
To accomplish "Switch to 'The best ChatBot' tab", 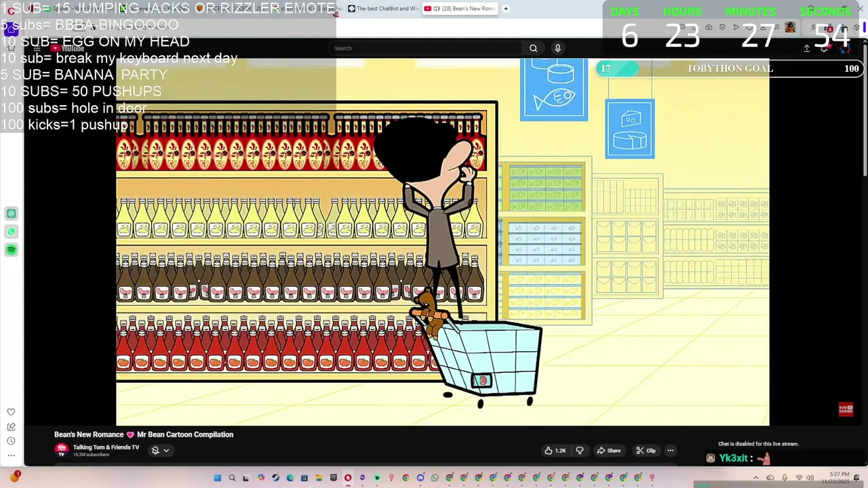I will pyautogui.click(x=383, y=9).
